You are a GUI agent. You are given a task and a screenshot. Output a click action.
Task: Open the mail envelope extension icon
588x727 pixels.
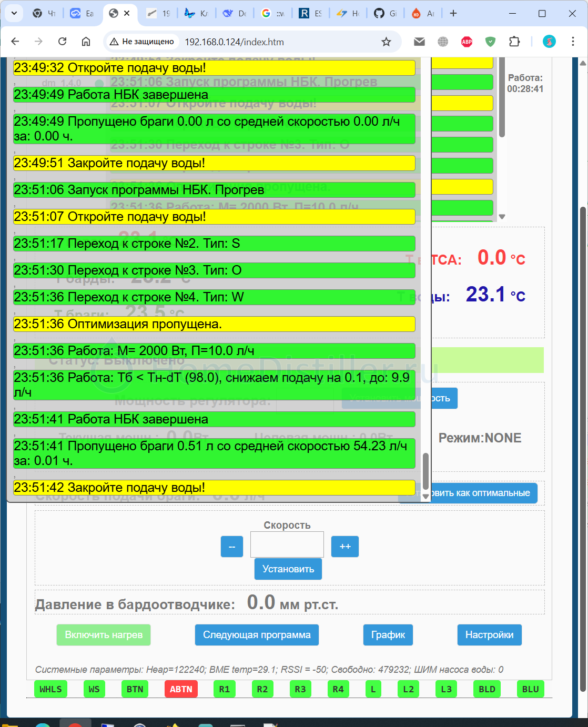click(419, 42)
